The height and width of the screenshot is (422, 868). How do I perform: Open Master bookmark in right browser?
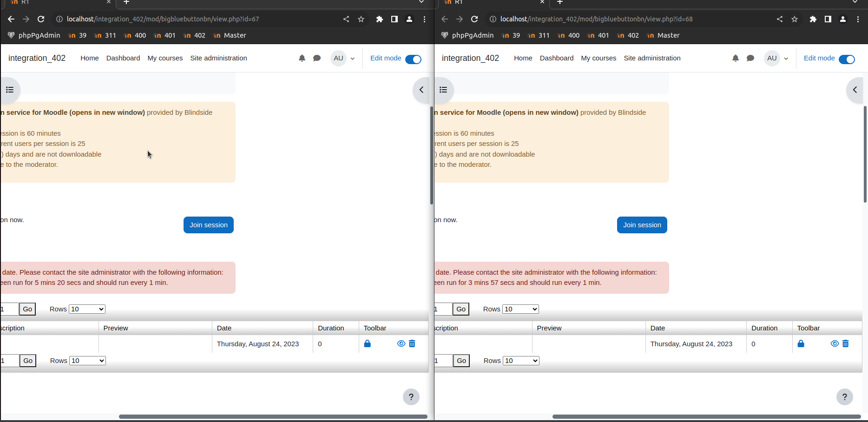(663, 35)
